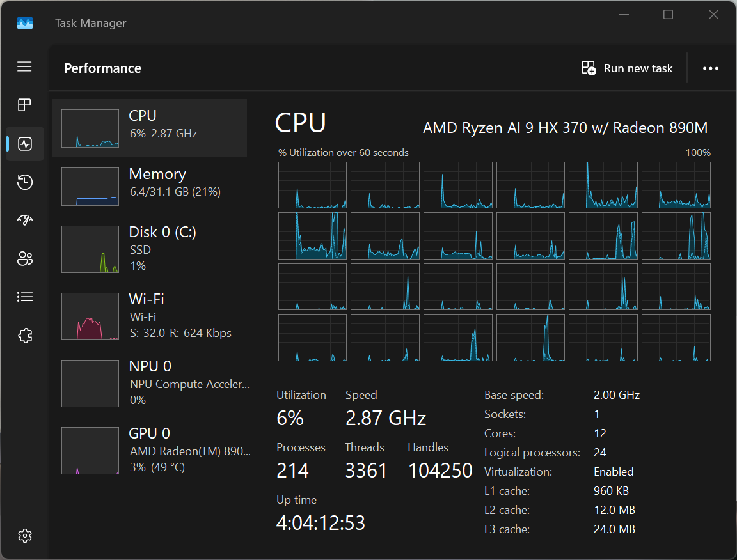
Task: Go to the Users page icon
Action: pyautogui.click(x=24, y=259)
